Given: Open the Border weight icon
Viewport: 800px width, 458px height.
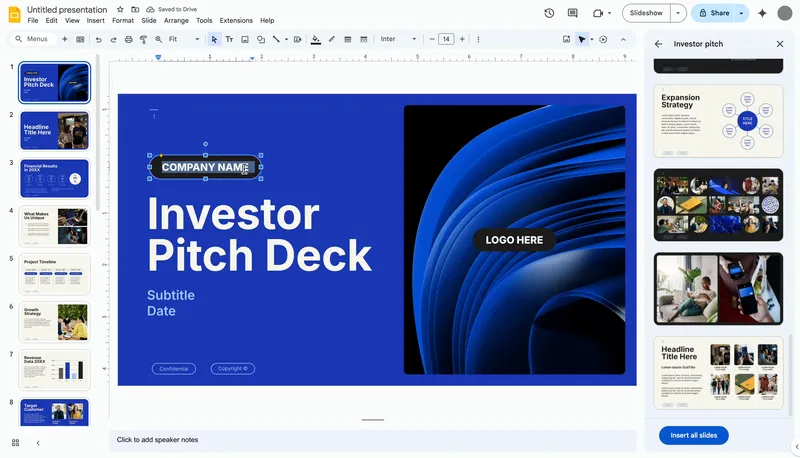Looking at the screenshot, I should 347,39.
